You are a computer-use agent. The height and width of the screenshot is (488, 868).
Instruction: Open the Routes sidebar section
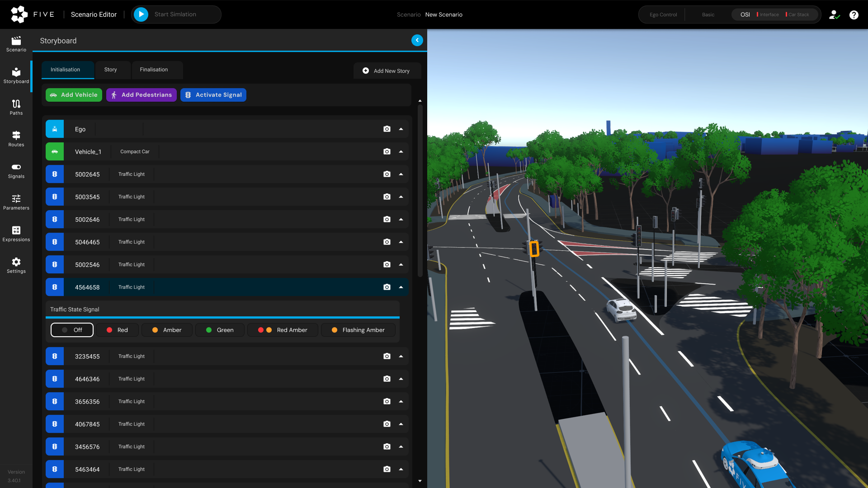[16, 139]
